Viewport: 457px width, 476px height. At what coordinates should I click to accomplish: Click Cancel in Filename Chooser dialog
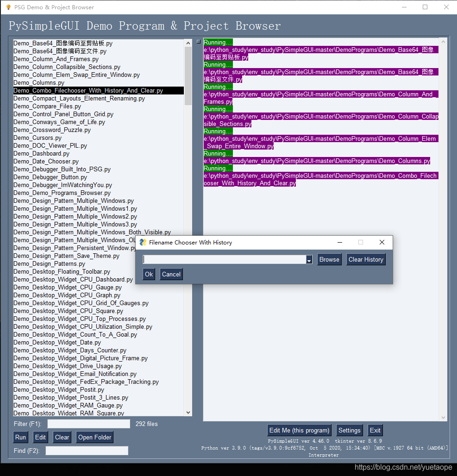[171, 274]
